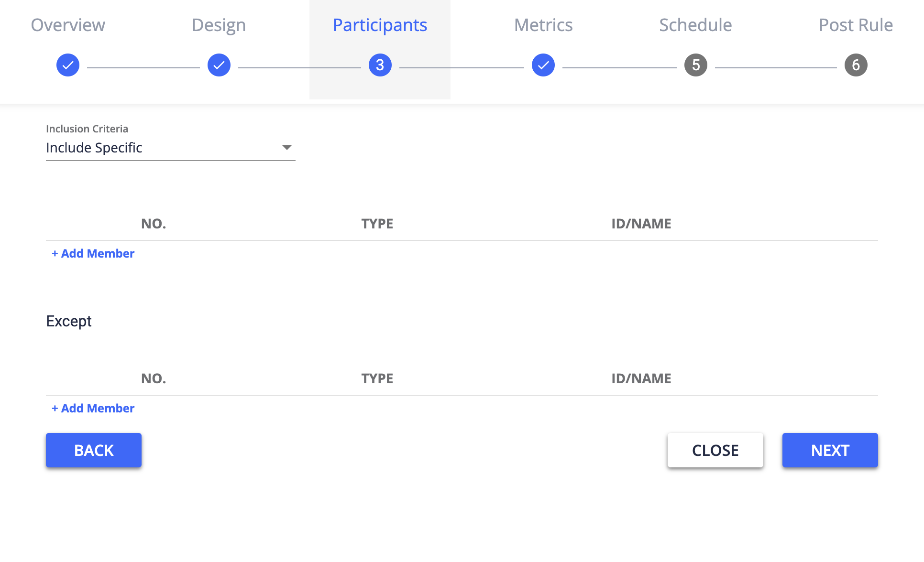Switch to the Overview tab
924x562 pixels.
(x=67, y=25)
